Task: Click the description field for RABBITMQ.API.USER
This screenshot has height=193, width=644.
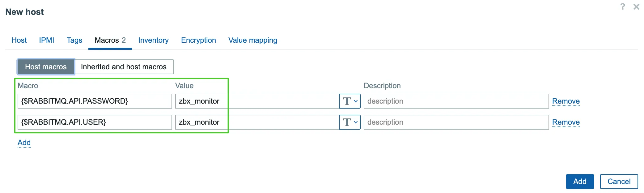Action: 456,122
